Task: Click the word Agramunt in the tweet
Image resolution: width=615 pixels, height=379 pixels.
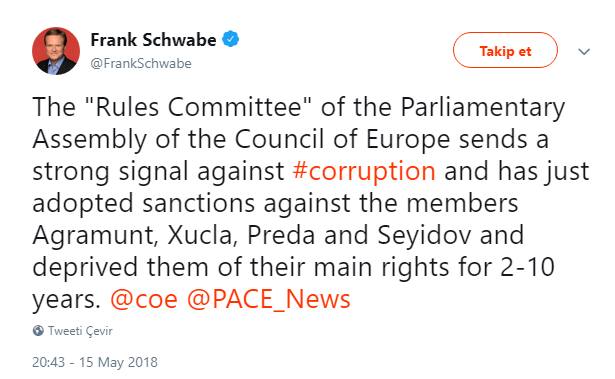Action: [x=95, y=235]
